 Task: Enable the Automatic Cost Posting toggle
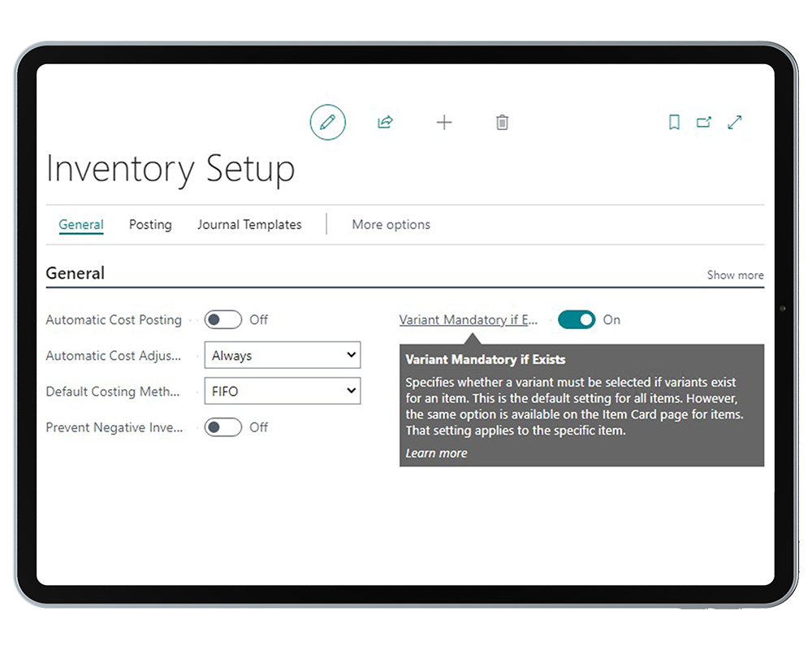(x=222, y=320)
